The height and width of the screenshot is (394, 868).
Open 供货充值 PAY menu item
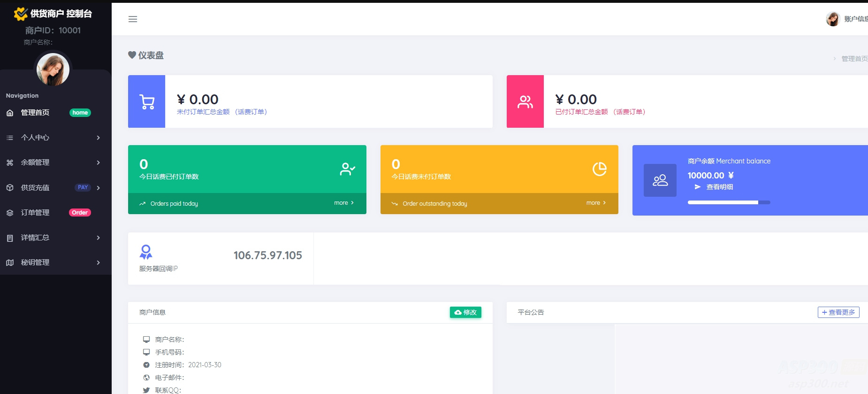coord(35,188)
